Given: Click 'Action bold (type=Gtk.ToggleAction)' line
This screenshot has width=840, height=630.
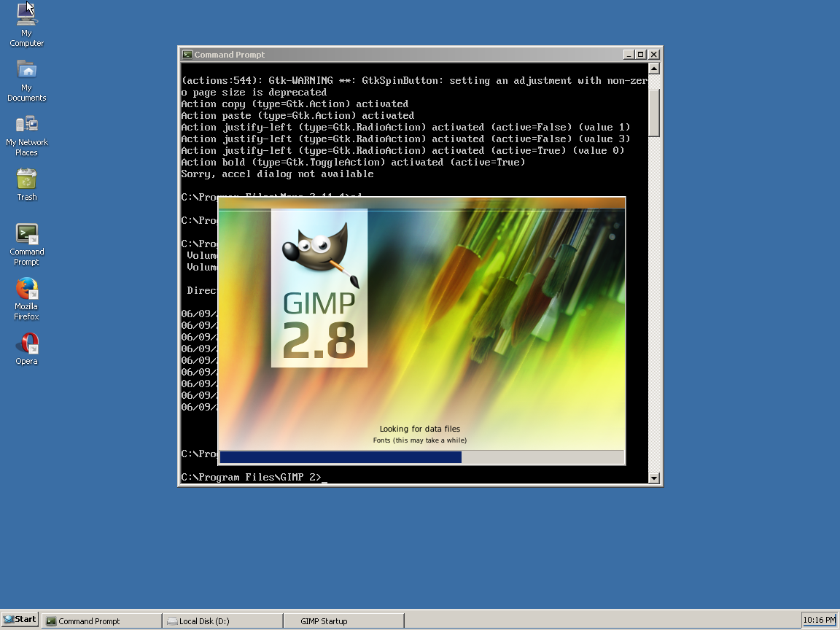Looking at the screenshot, I should (353, 163).
